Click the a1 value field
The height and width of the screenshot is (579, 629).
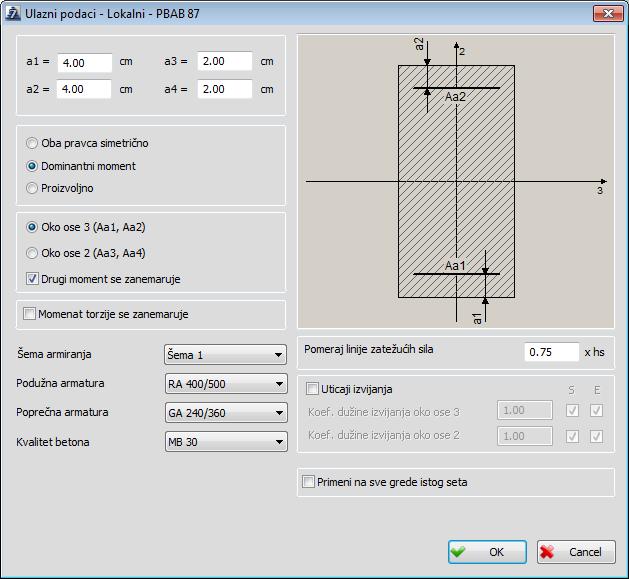[85, 63]
